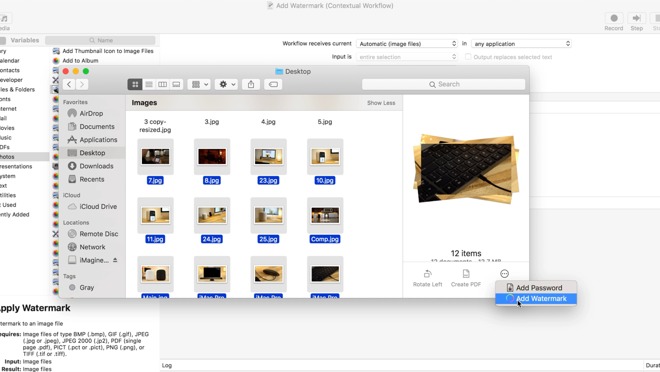Image resolution: width=660 pixels, height=372 pixels.
Task: Open the any application dropdown
Action: coord(522,44)
